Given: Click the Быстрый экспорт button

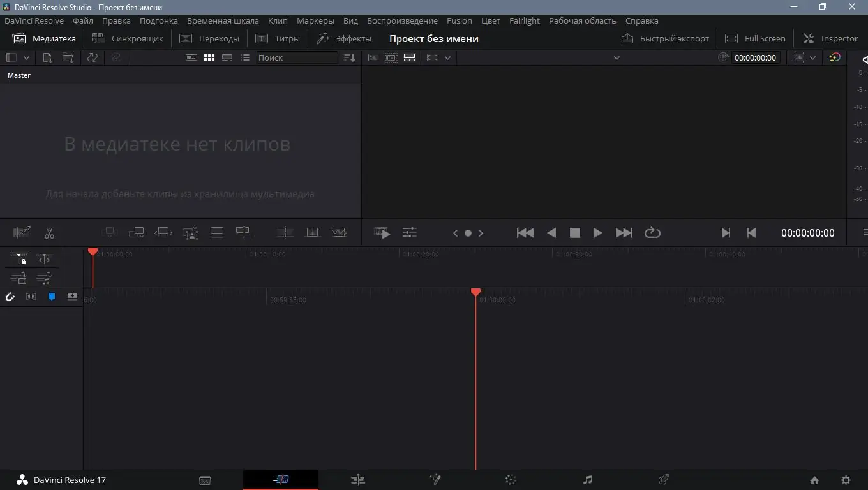Looking at the screenshot, I should [x=665, y=38].
